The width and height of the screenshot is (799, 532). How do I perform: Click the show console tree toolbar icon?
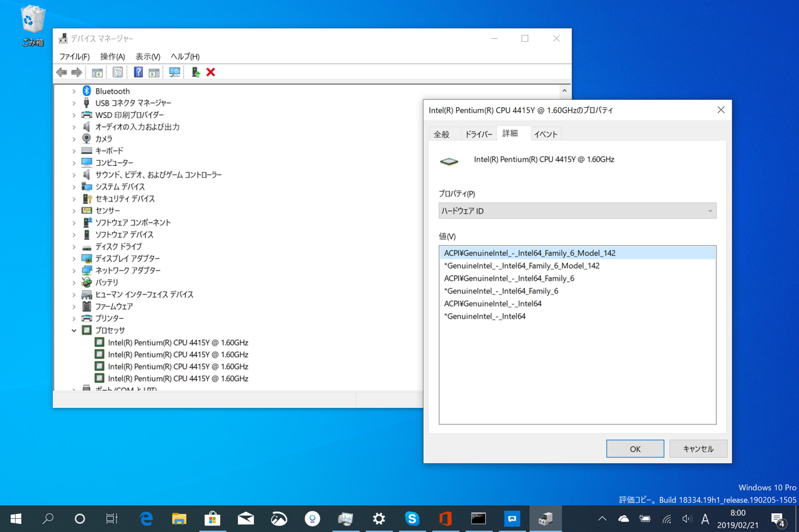[97, 72]
